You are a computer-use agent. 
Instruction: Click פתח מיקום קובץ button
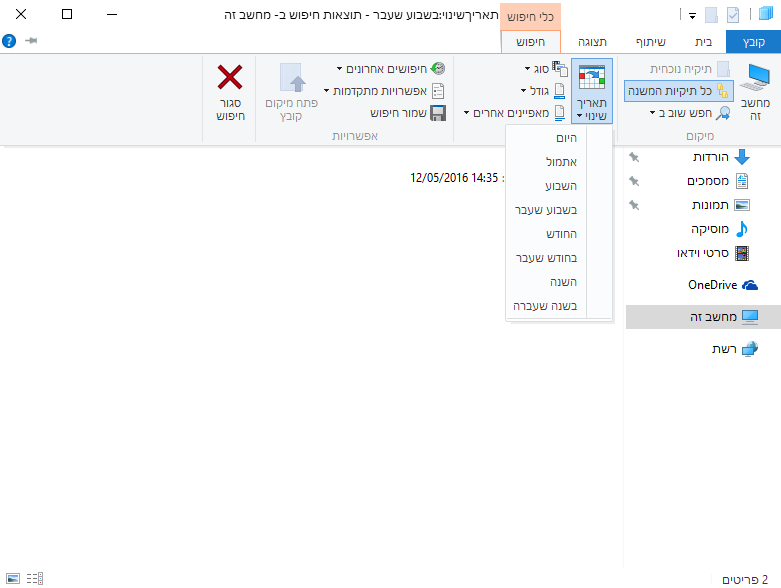tap(291, 92)
